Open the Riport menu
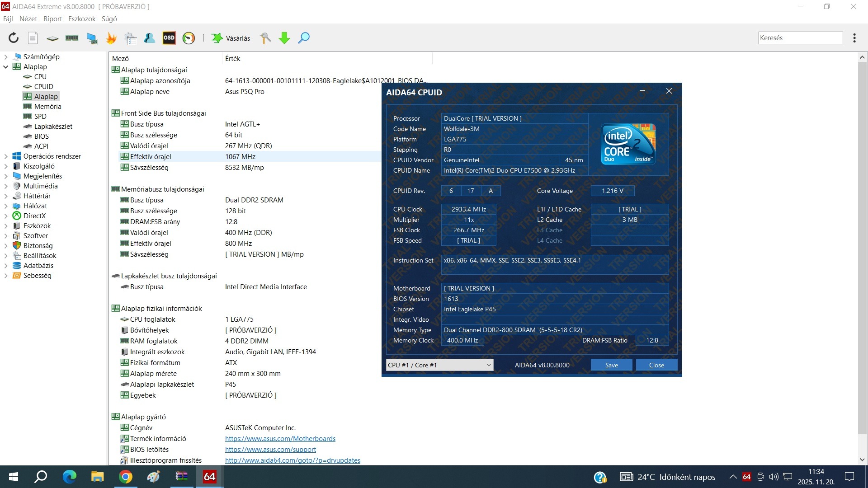The width and height of the screenshot is (868, 488). [52, 19]
